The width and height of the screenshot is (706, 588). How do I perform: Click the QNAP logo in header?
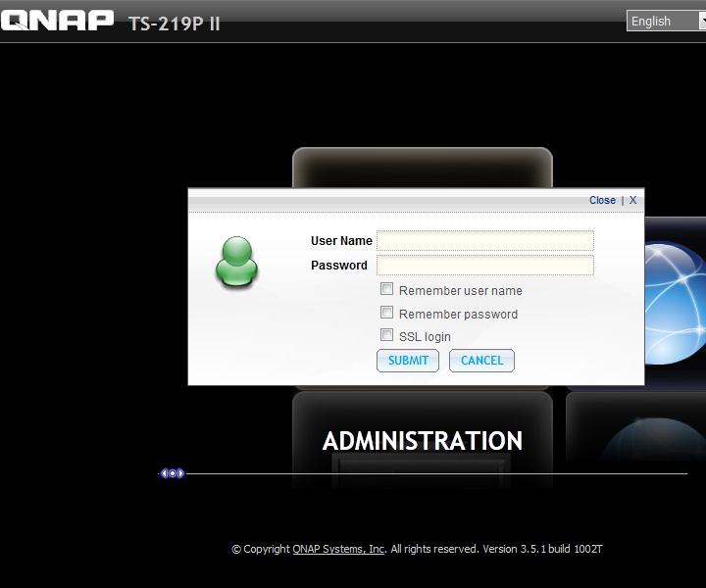coord(57,21)
